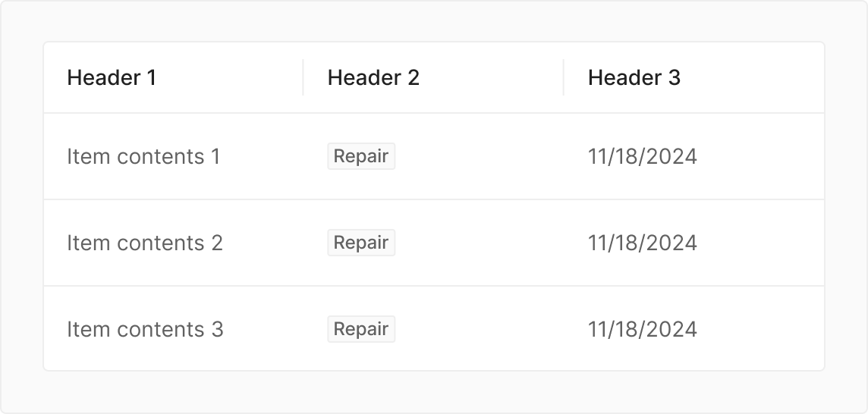Click divider between Header 2 and Header 3
The width and height of the screenshot is (868, 414).
pos(564,77)
